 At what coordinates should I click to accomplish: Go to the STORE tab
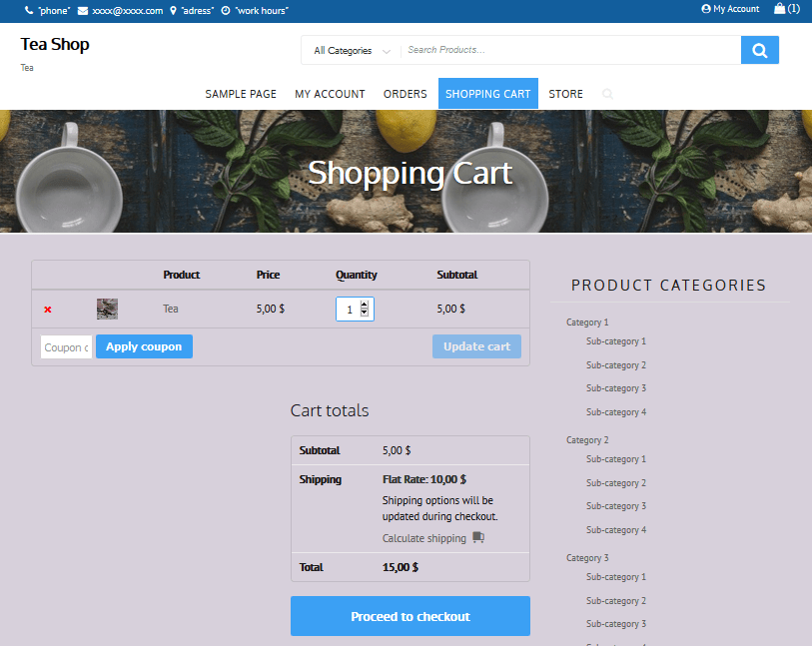coord(565,93)
